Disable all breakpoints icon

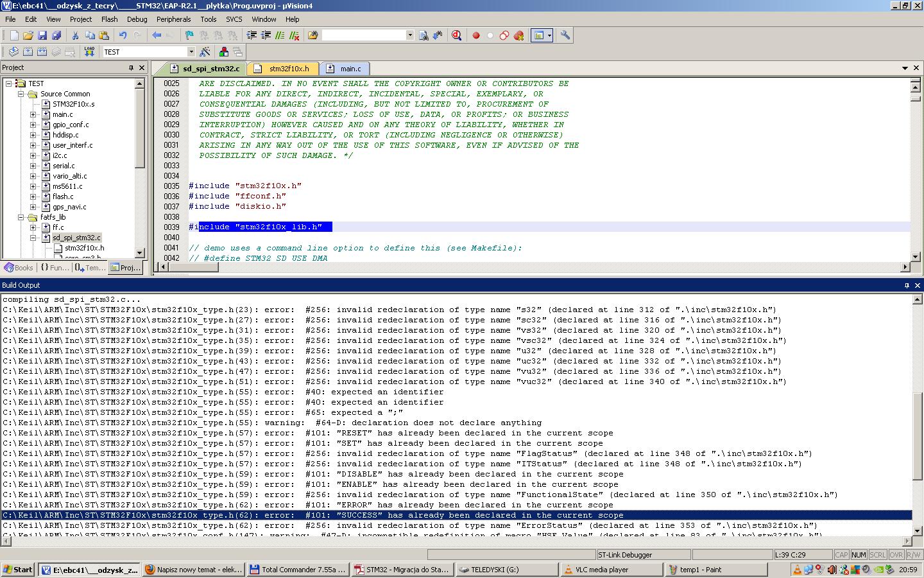coord(504,35)
